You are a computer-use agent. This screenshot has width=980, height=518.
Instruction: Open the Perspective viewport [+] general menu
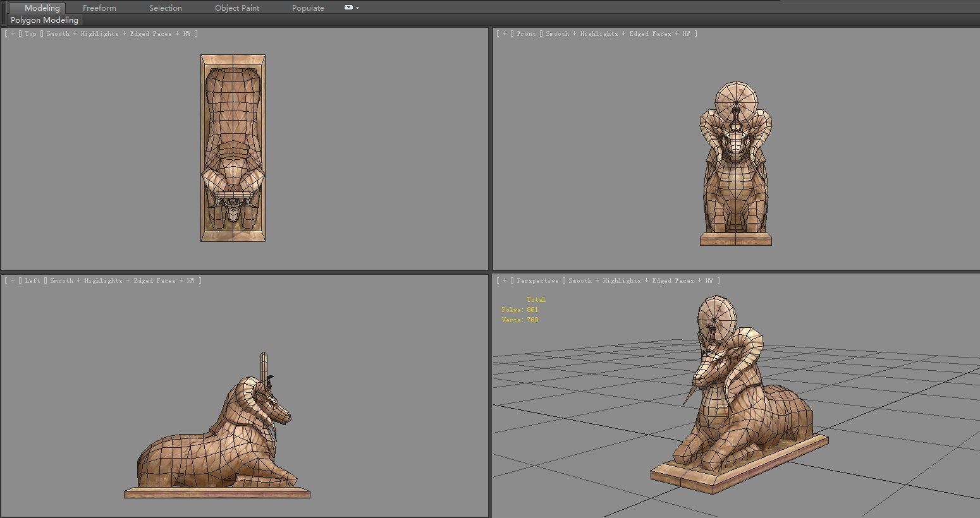pyautogui.click(x=505, y=280)
